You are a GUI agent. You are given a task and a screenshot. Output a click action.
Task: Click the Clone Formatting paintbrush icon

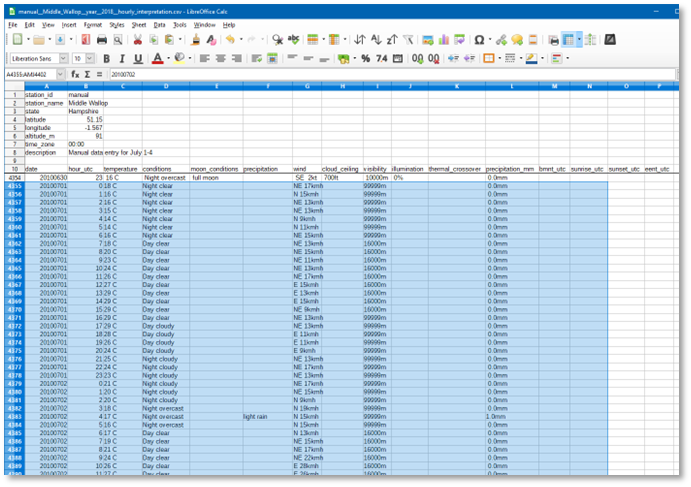click(x=196, y=40)
